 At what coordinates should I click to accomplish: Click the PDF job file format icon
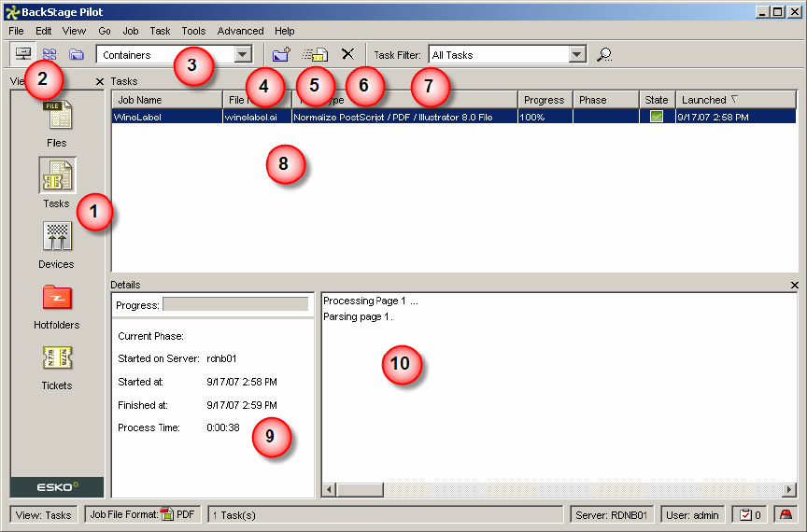[167, 514]
